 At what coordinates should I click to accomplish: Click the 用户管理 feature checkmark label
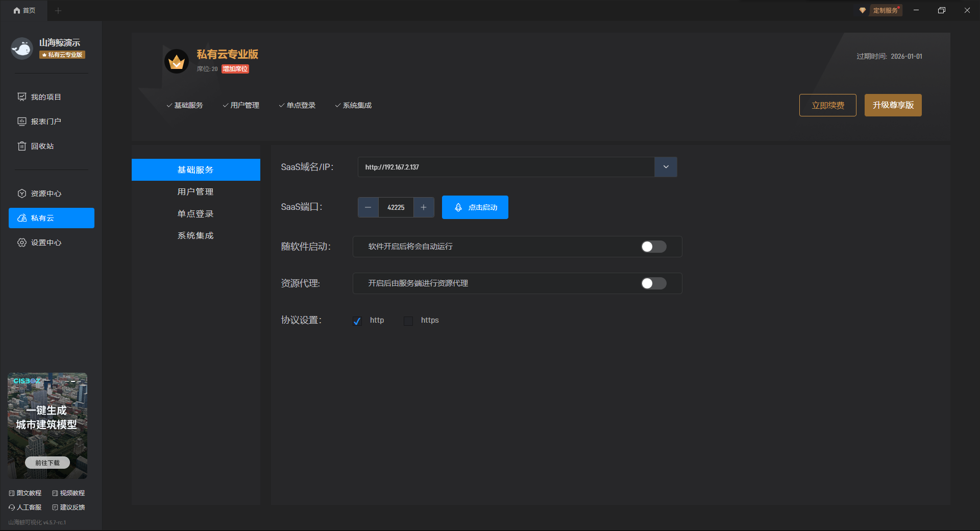click(x=241, y=105)
